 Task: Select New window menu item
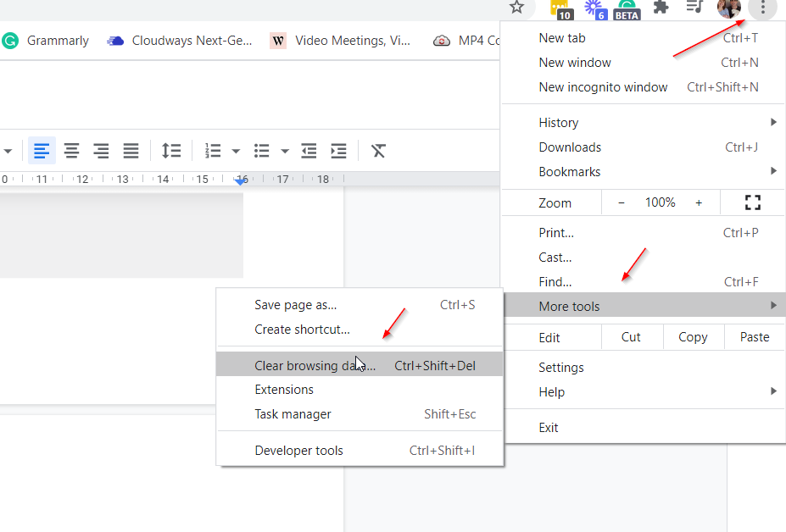pos(644,63)
